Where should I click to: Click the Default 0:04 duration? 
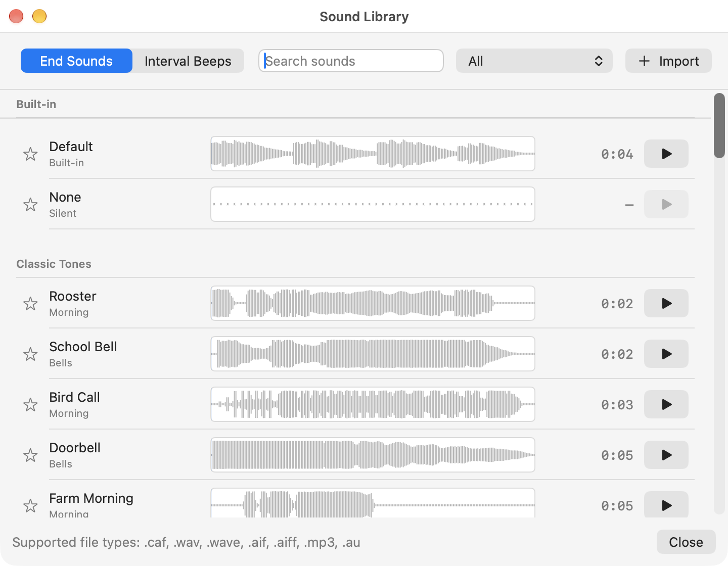click(x=617, y=154)
